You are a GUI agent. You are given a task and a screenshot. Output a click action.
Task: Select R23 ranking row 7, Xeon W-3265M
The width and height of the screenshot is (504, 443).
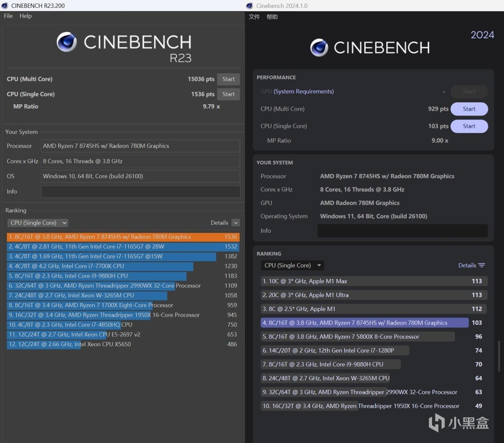point(123,295)
